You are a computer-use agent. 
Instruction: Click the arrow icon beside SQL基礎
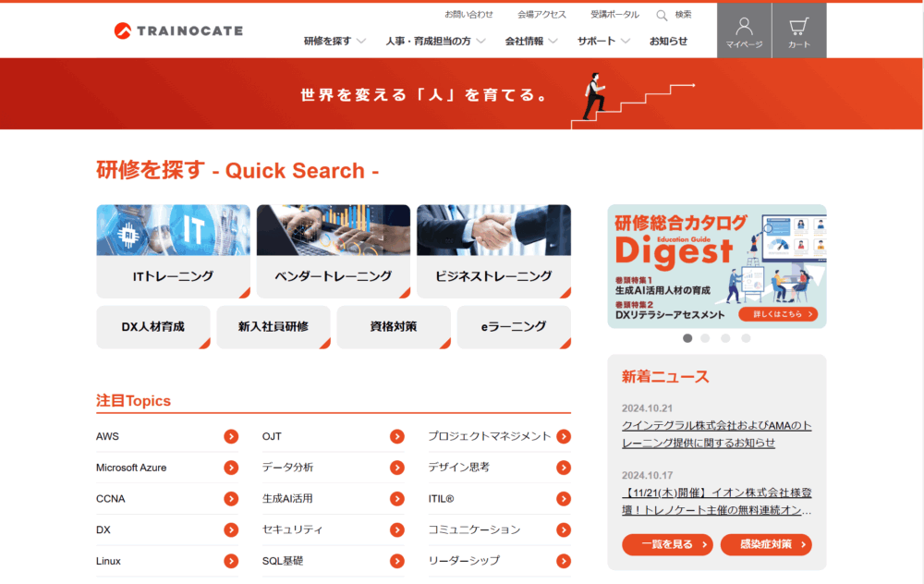397,561
